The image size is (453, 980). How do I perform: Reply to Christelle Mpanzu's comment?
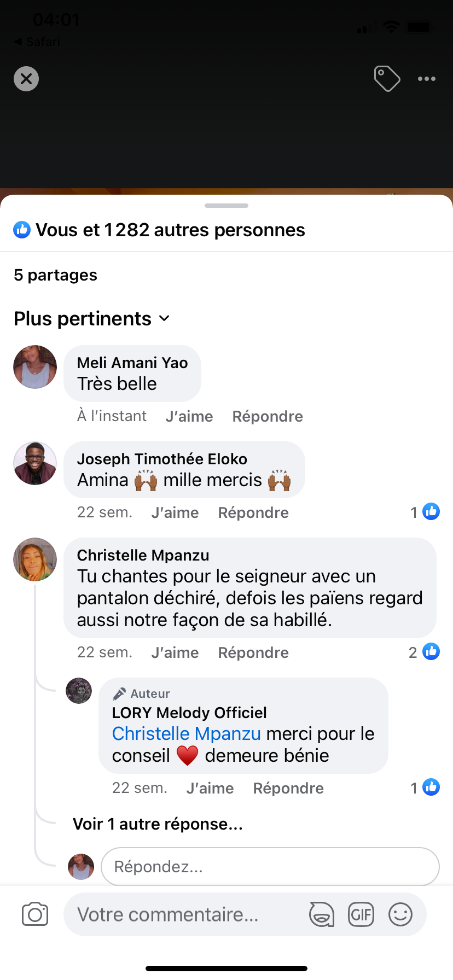tap(253, 653)
